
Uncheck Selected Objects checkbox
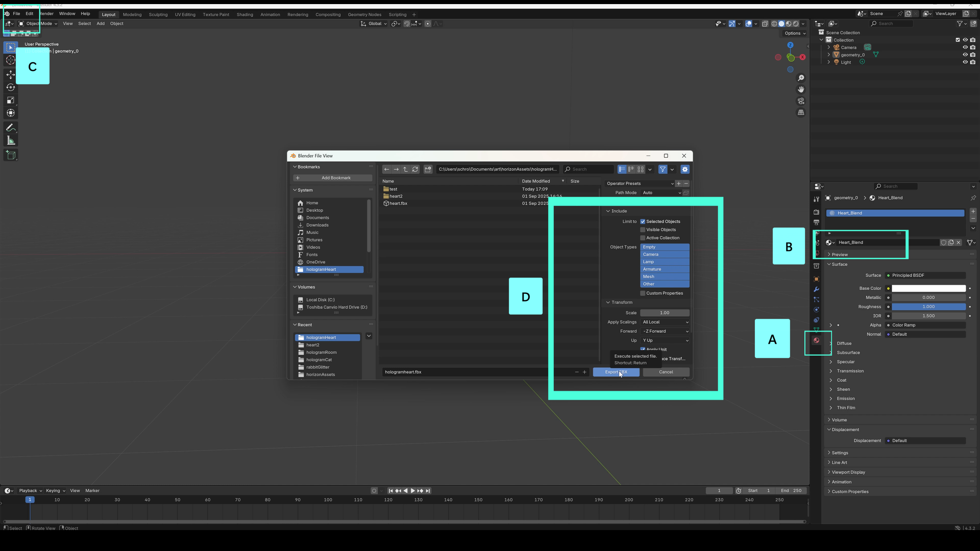click(x=643, y=221)
